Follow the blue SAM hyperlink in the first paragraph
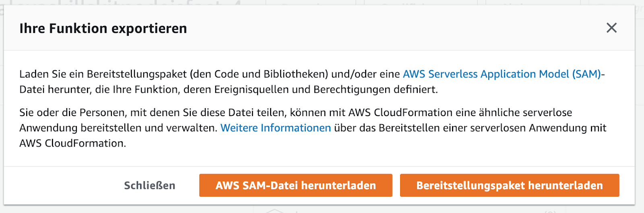644x213 pixels. tap(502, 74)
